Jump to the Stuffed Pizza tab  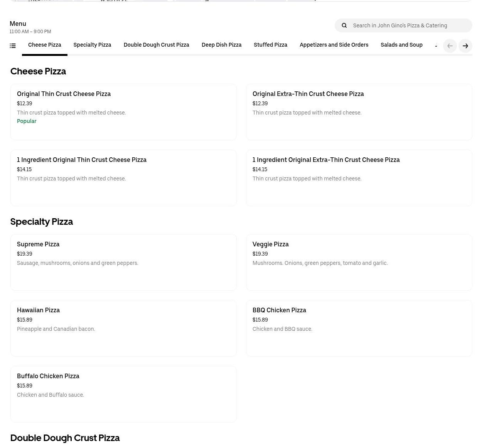point(270,45)
